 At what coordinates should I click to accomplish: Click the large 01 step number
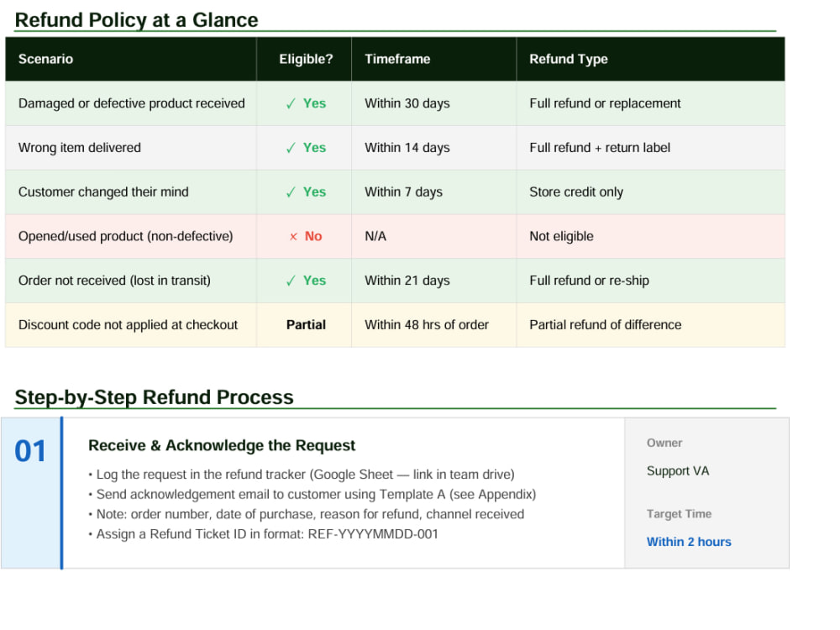pyautogui.click(x=30, y=451)
